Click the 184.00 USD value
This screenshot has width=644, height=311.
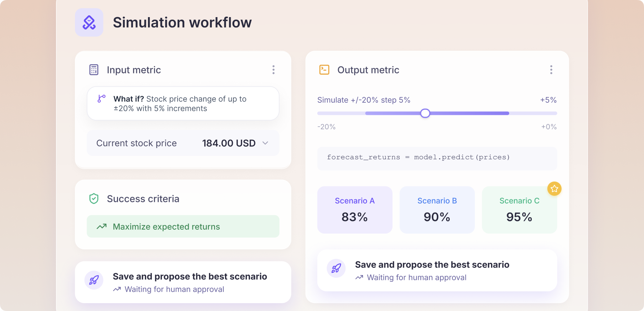(x=229, y=143)
